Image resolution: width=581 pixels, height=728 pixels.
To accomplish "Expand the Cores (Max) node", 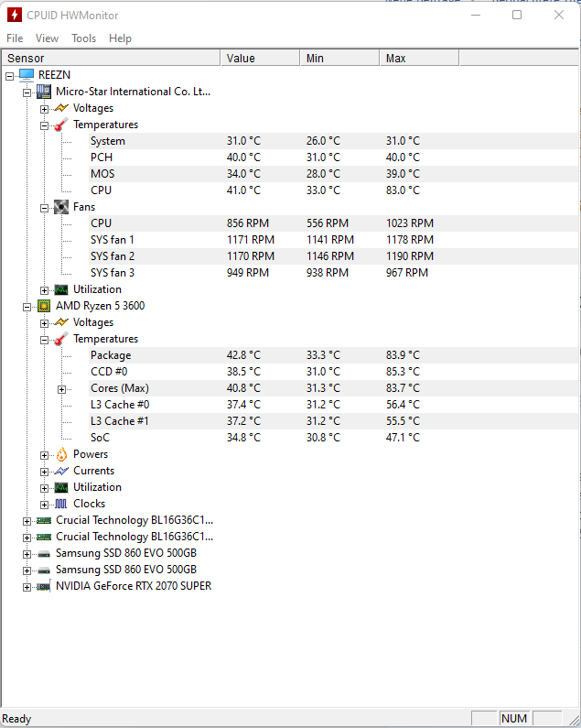I will pos(61,389).
